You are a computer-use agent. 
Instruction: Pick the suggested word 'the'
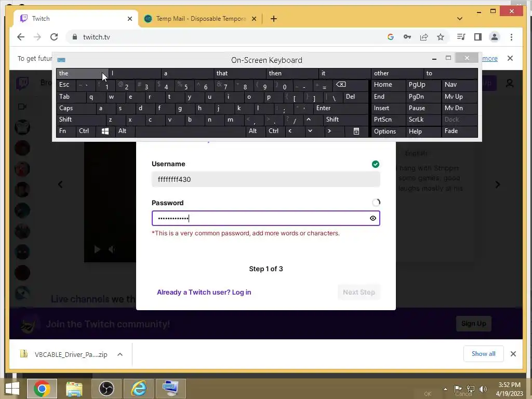point(83,73)
